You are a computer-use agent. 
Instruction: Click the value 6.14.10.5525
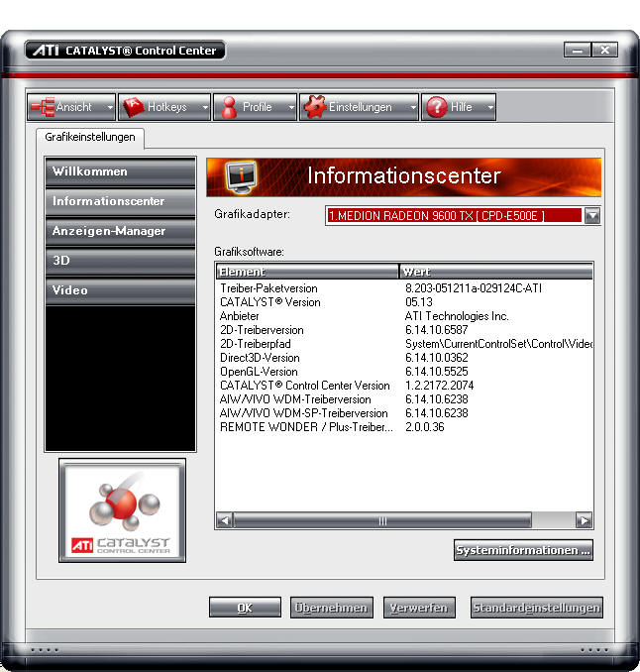(x=437, y=372)
